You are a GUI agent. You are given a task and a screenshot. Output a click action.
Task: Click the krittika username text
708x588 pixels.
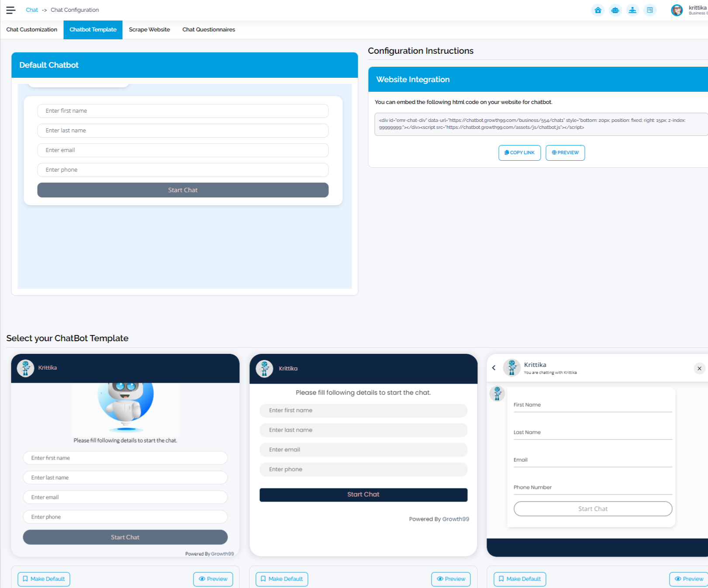[x=698, y=7]
